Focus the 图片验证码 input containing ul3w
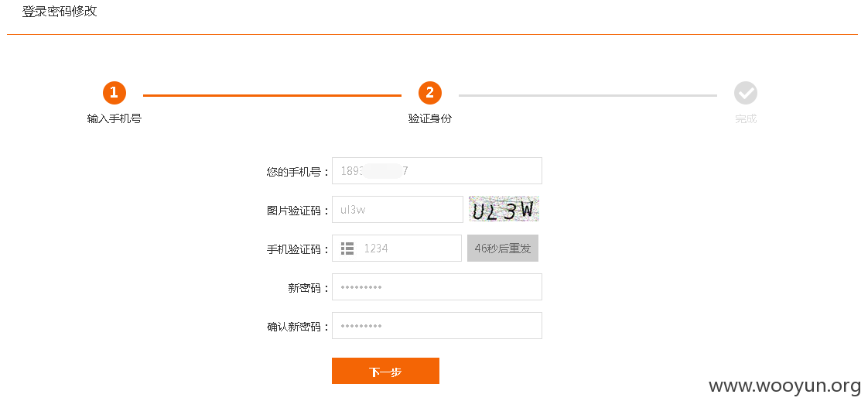Screen dimensions: 868x408 [398, 210]
